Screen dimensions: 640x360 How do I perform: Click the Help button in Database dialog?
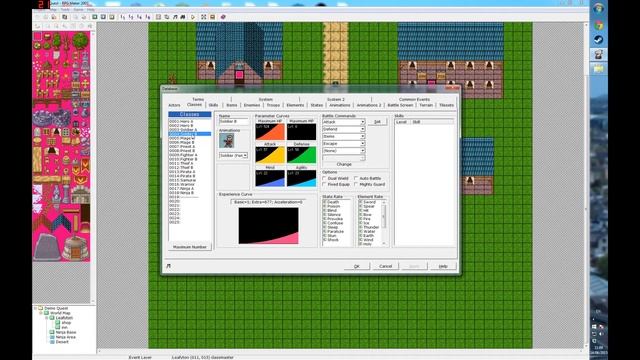tap(443, 266)
